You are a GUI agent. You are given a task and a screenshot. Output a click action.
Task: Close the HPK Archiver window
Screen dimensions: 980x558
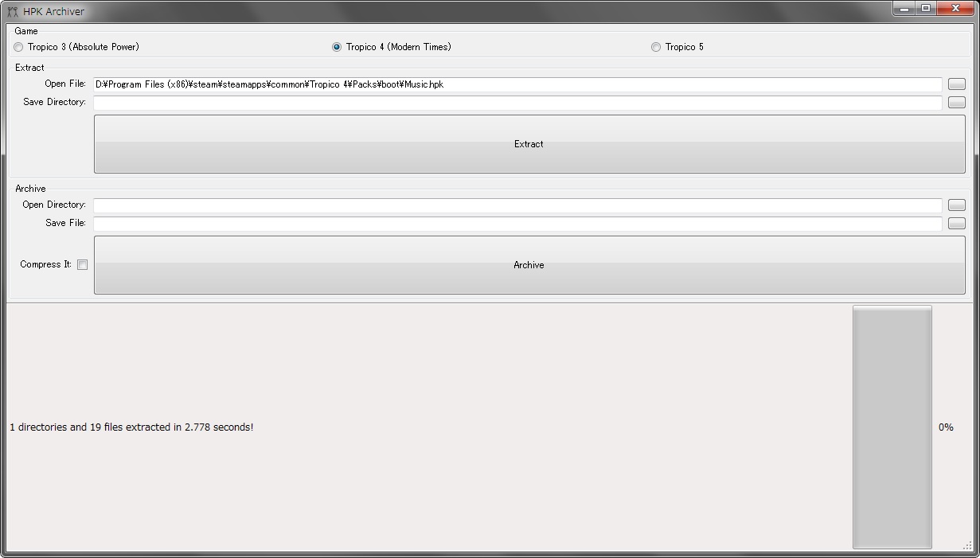(x=955, y=9)
